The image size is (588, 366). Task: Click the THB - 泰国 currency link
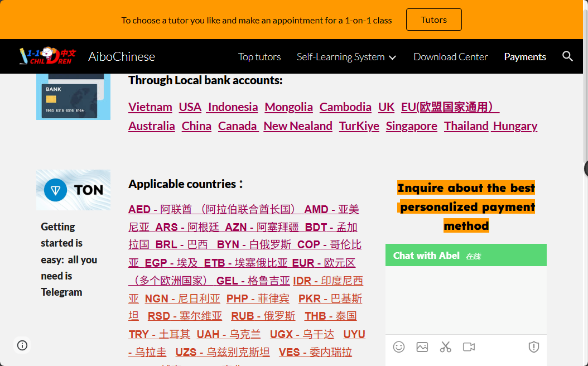tap(330, 316)
